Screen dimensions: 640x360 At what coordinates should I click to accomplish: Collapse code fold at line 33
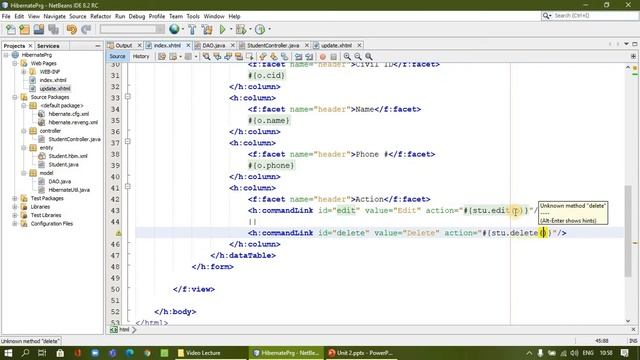coord(127,97)
